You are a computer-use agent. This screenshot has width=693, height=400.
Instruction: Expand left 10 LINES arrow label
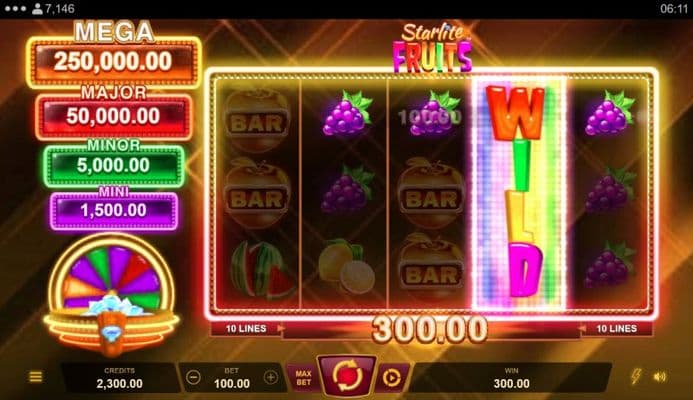point(248,328)
